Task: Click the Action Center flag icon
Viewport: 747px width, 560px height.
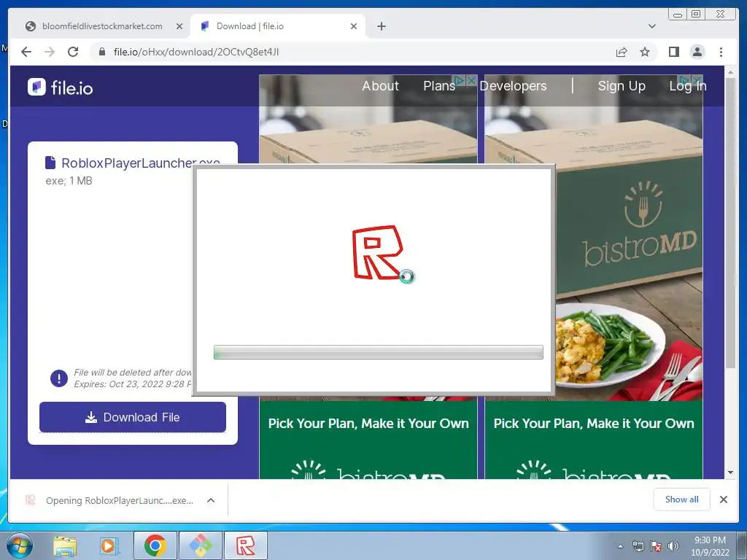Action: [656, 546]
